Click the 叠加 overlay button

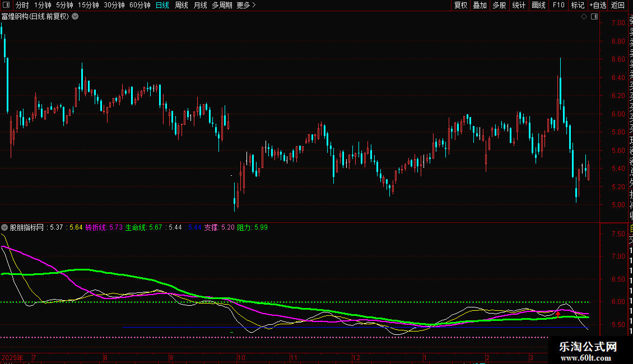point(480,5)
